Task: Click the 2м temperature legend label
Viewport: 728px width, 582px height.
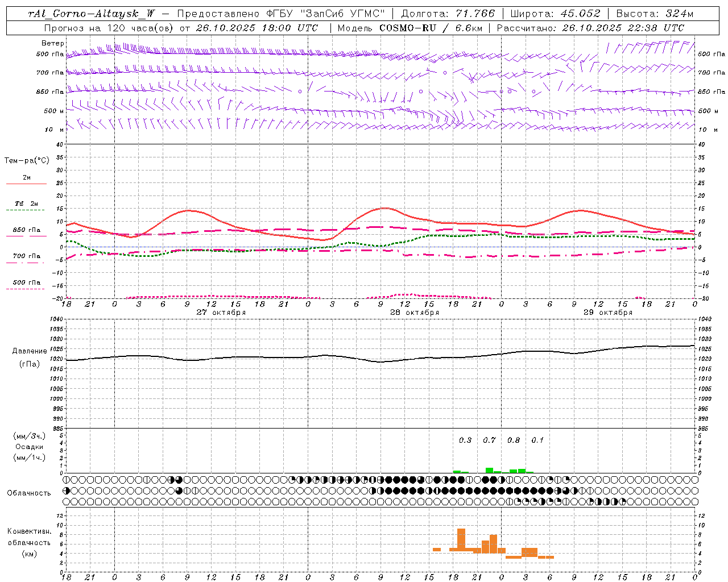Action: click(x=27, y=177)
